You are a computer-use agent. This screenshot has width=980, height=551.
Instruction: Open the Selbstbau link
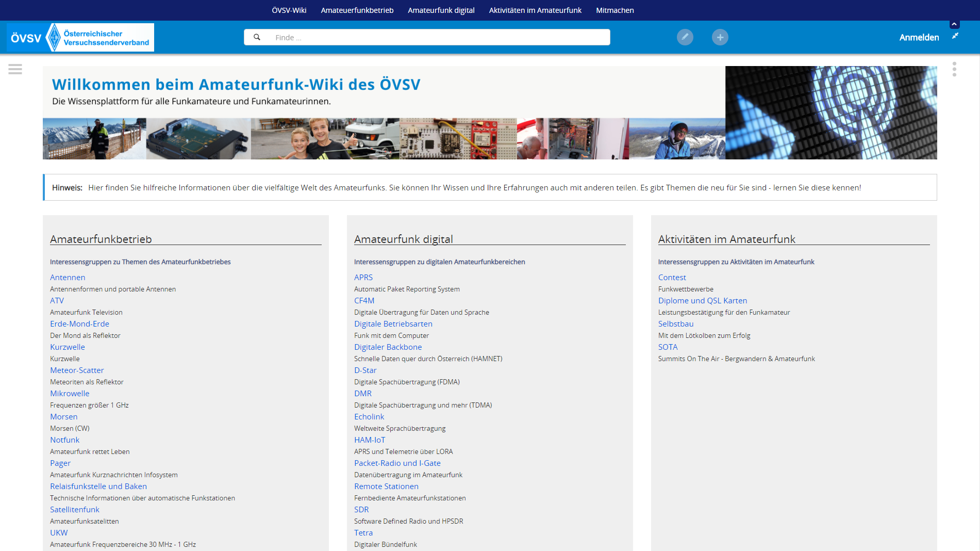(x=675, y=324)
